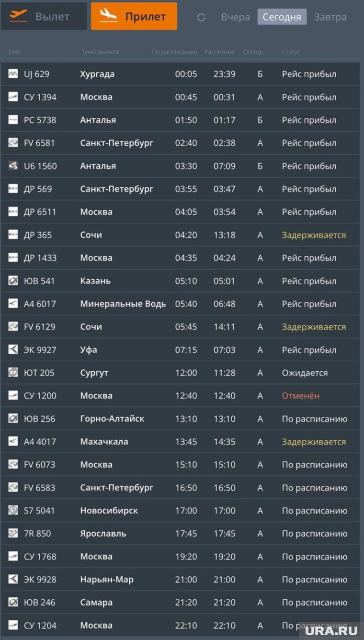
Task: Click airline logo for flight U6 1560
Action: point(13,166)
